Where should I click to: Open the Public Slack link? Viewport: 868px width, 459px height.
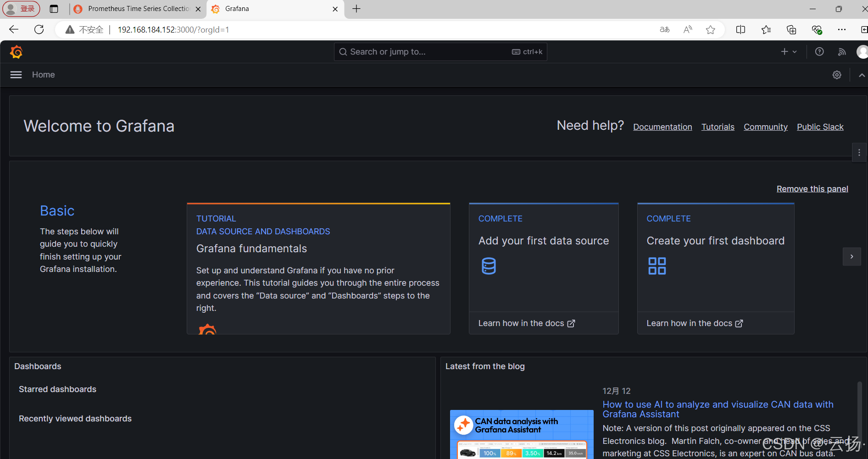tap(820, 127)
